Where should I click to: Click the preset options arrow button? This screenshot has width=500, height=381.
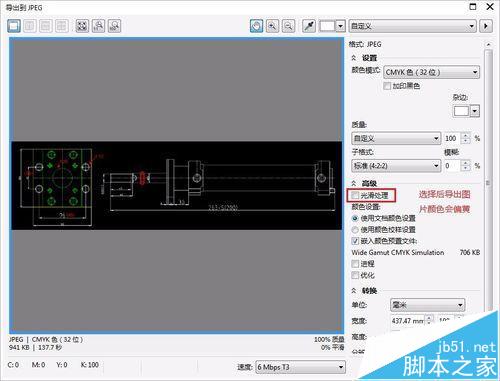coord(486,26)
